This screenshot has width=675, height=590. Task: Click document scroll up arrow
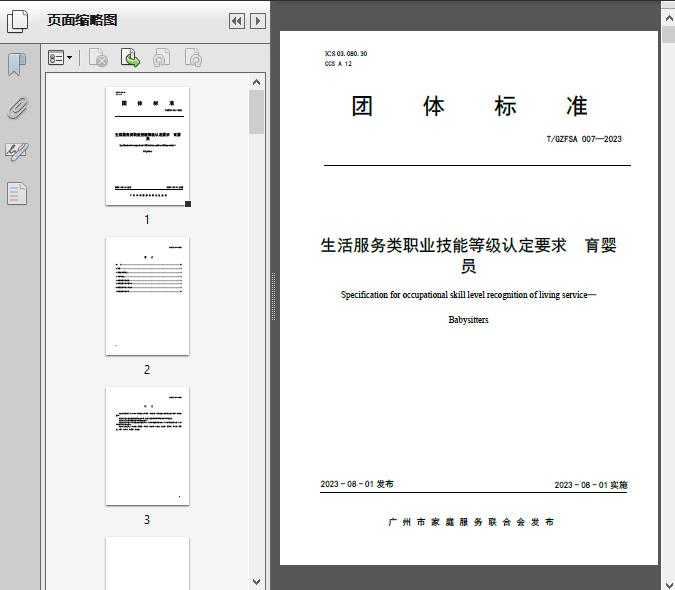coord(669,19)
